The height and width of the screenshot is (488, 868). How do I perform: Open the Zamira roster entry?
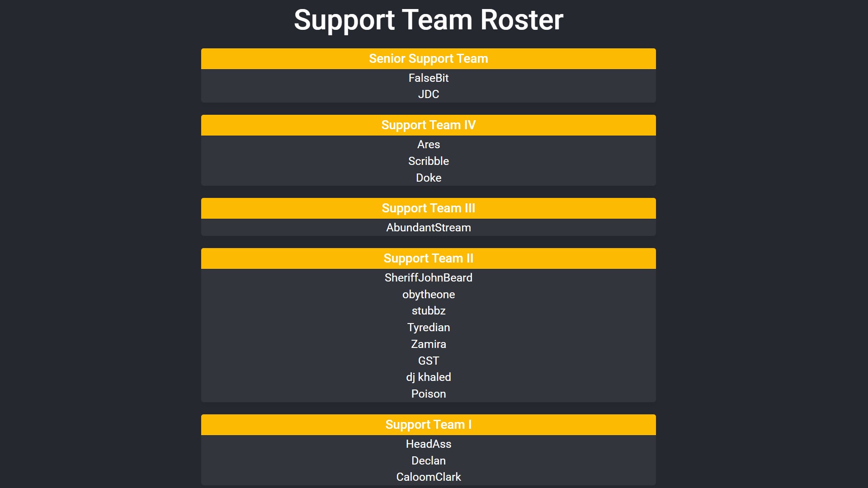tap(428, 344)
